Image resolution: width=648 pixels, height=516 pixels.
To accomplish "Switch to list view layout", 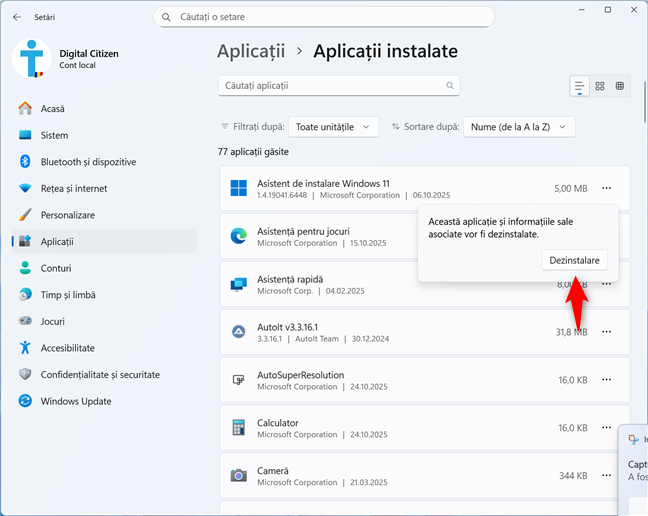I will click(579, 86).
